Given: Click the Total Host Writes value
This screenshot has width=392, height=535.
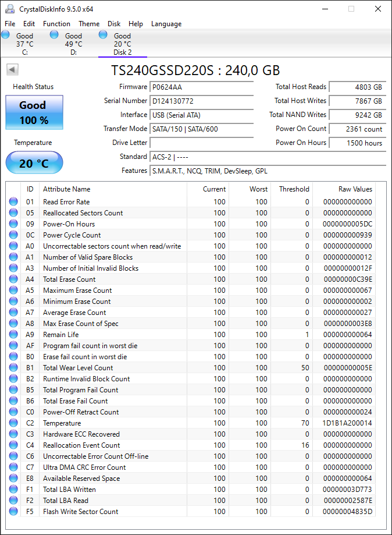Looking at the screenshot, I should coord(358,101).
